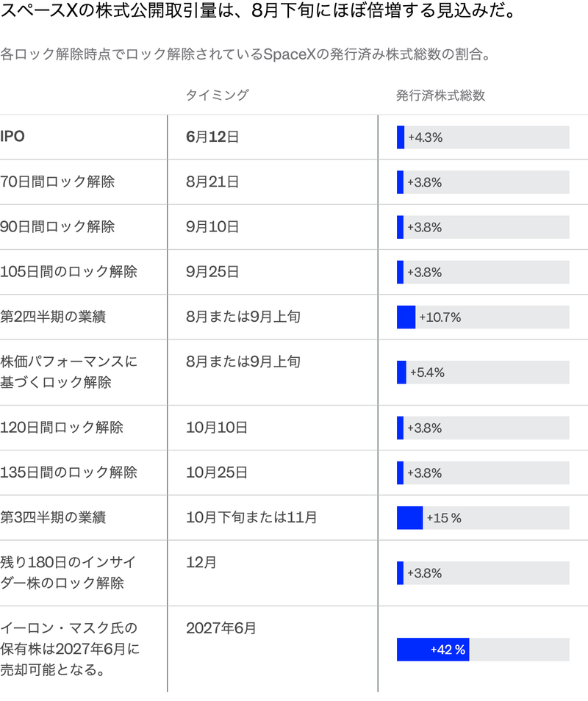
Task: Click the chart headline about スペースX
Action: [259, 11]
